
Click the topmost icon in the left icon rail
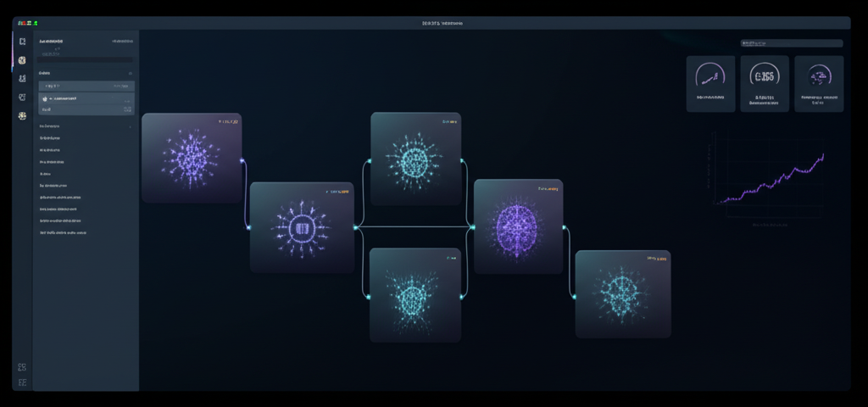pos(22,42)
